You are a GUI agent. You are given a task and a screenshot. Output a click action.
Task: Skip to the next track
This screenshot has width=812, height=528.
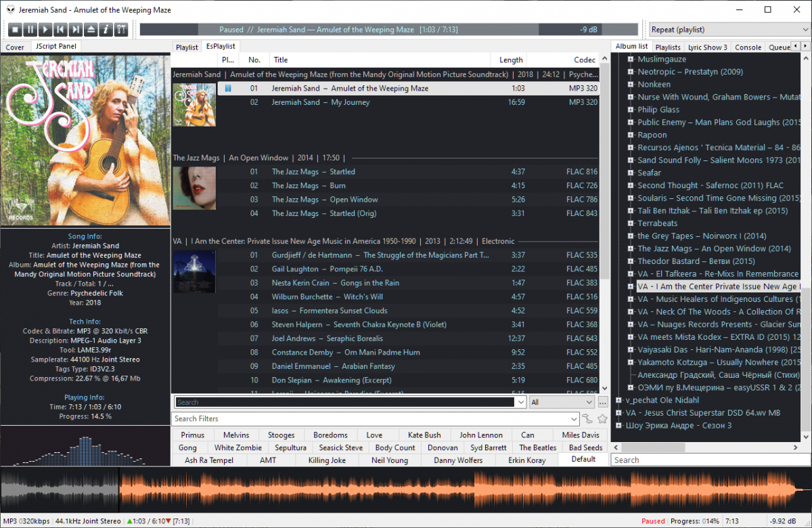pyautogui.click(x=76, y=29)
